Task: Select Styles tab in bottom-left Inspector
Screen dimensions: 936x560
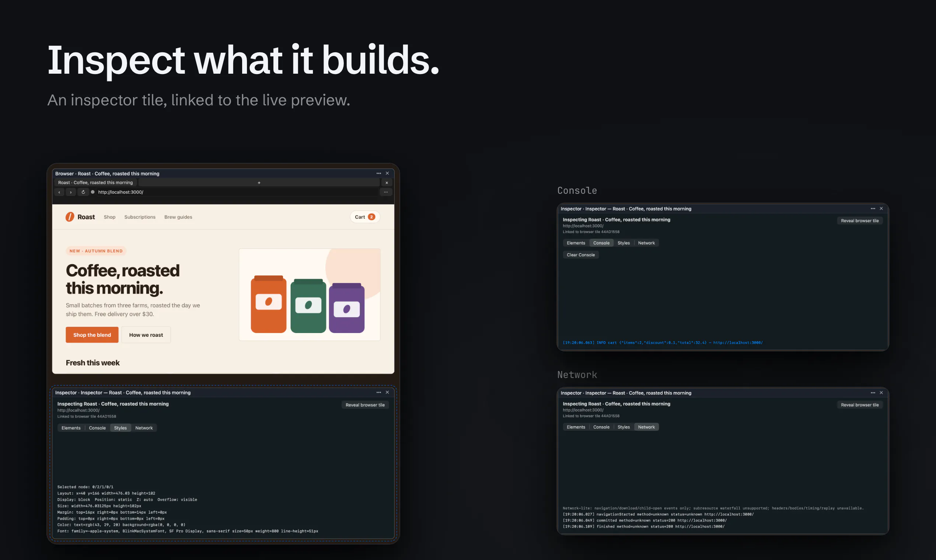Action: point(121,428)
